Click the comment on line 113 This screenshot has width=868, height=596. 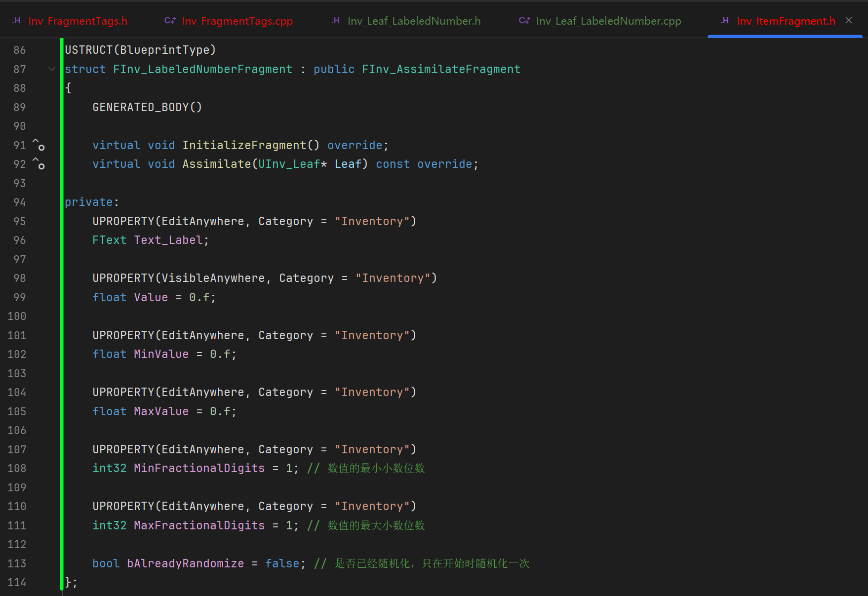tap(422, 563)
